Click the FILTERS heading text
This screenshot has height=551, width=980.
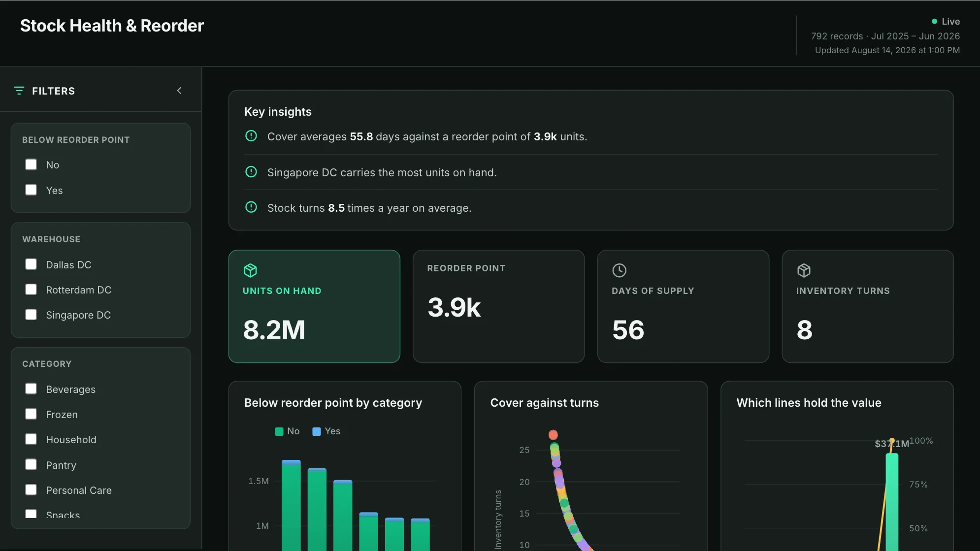pos(54,91)
